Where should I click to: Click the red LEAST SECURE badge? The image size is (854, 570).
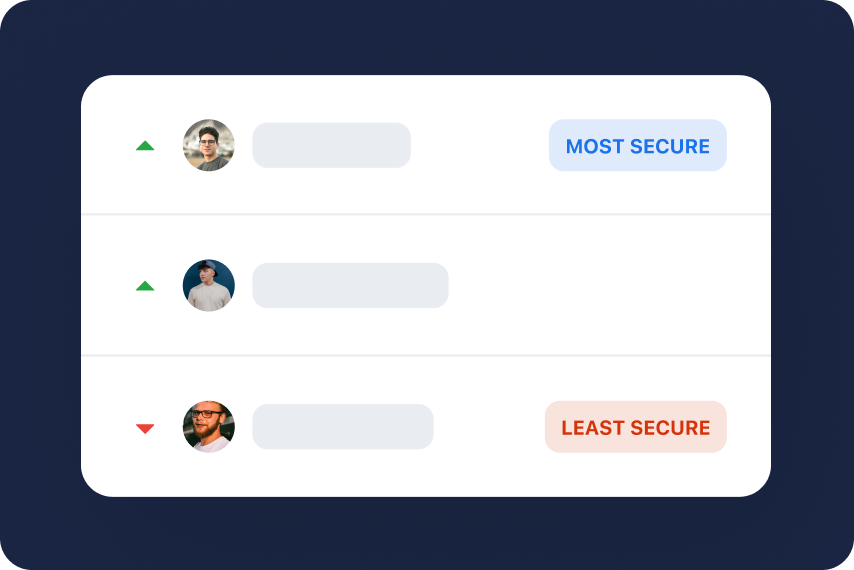click(x=636, y=427)
